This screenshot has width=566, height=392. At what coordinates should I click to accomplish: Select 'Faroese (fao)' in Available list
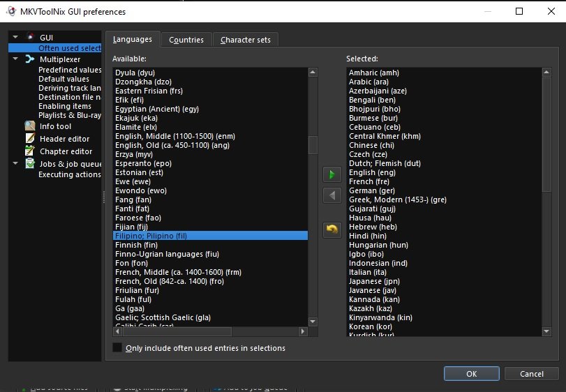(211, 218)
